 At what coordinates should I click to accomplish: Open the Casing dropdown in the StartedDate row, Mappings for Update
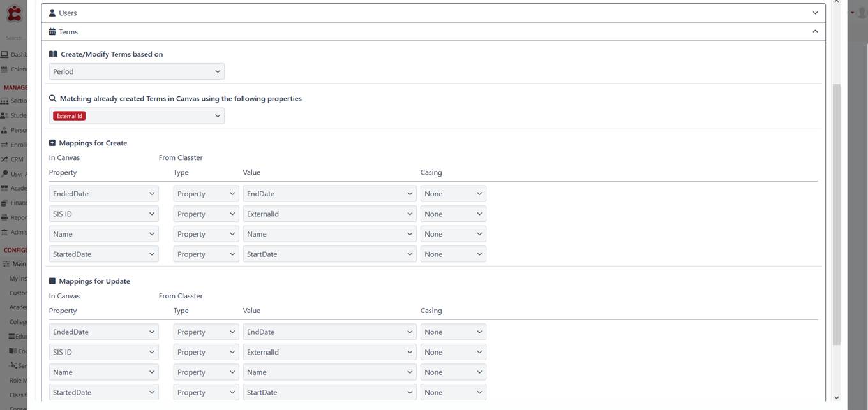[x=453, y=392]
